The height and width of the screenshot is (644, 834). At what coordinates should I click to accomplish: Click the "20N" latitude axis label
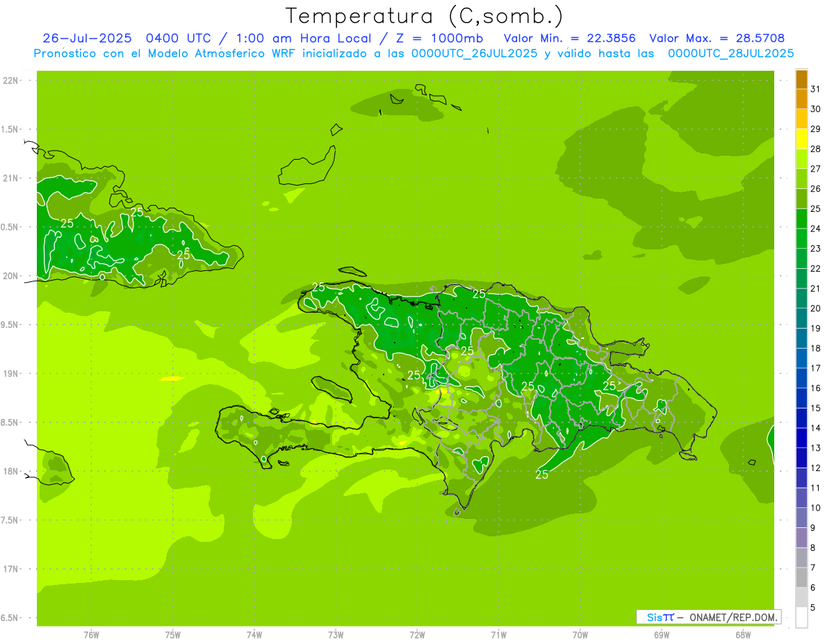[10, 276]
